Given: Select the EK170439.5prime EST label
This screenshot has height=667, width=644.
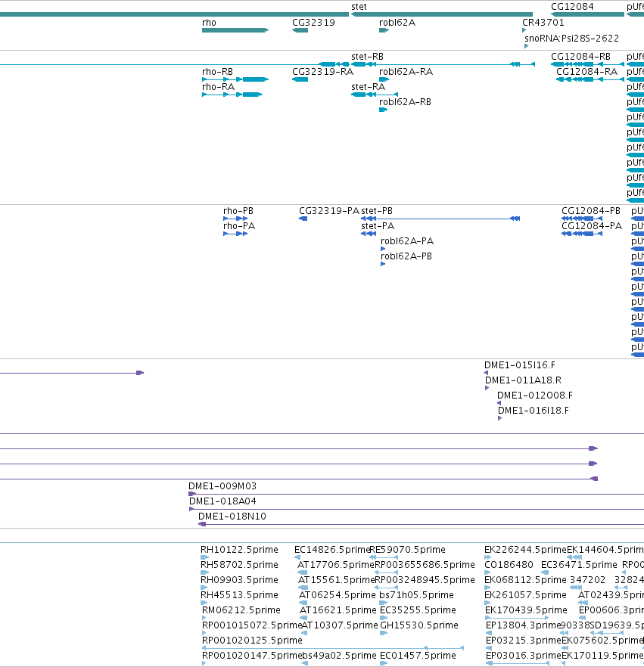Looking at the screenshot, I should 526,610.
